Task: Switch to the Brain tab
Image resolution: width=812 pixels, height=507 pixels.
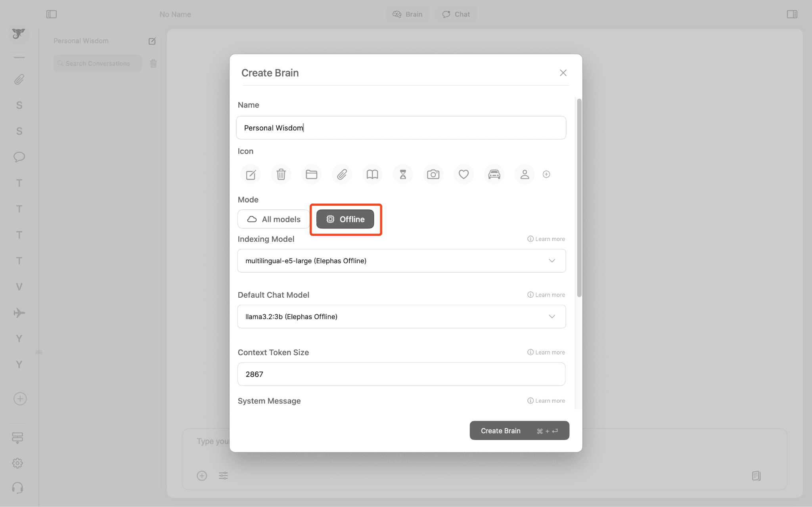Action: 408,14
